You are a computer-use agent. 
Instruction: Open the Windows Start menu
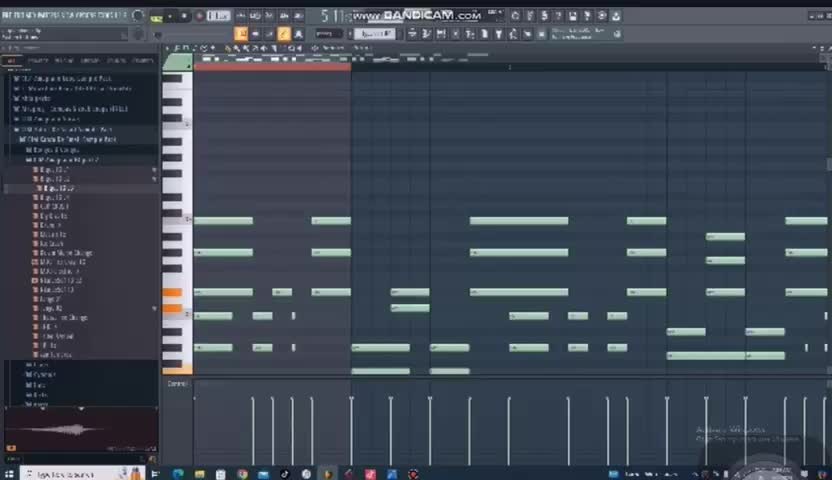[x=9, y=474]
